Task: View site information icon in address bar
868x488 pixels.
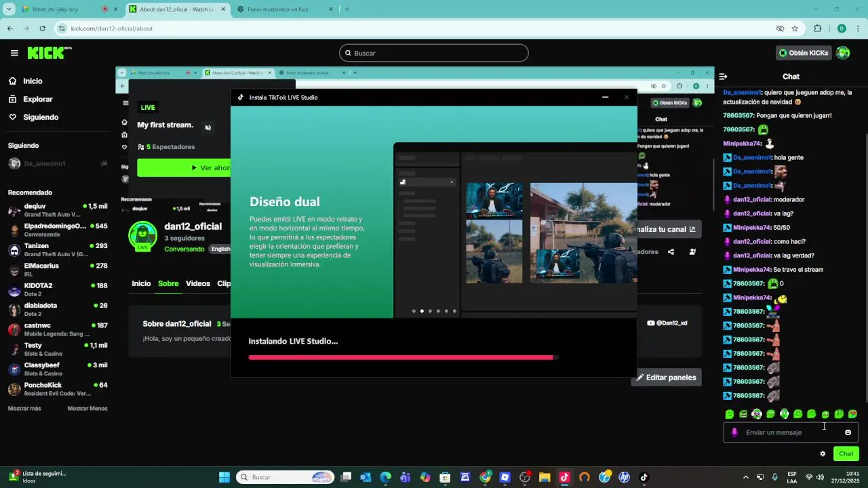Action: tap(62, 28)
